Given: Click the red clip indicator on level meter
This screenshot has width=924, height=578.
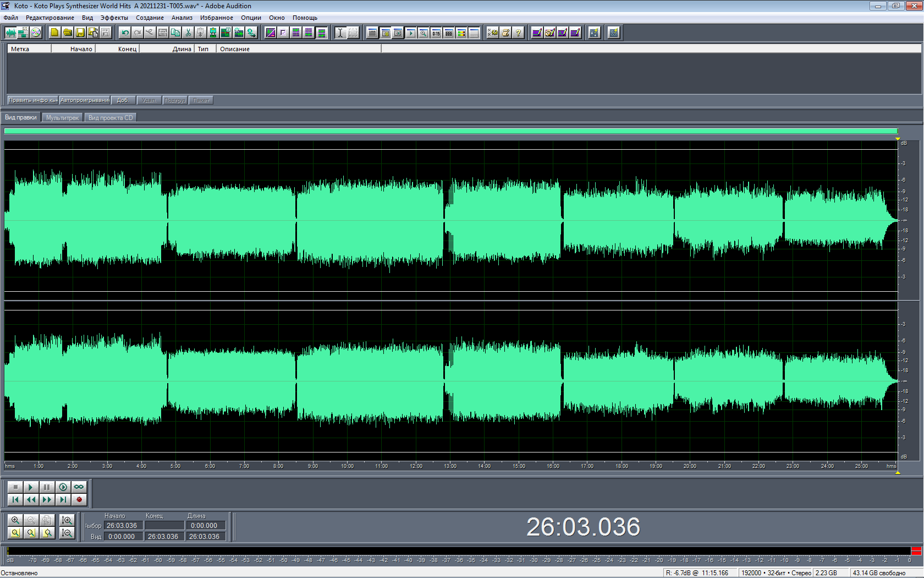Looking at the screenshot, I should pyautogui.click(x=916, y=551).
